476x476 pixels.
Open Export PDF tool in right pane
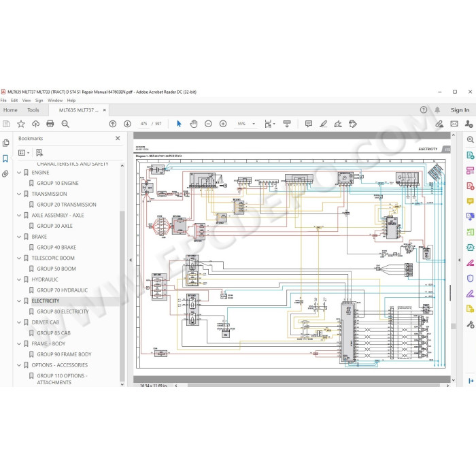pos(471,156)
